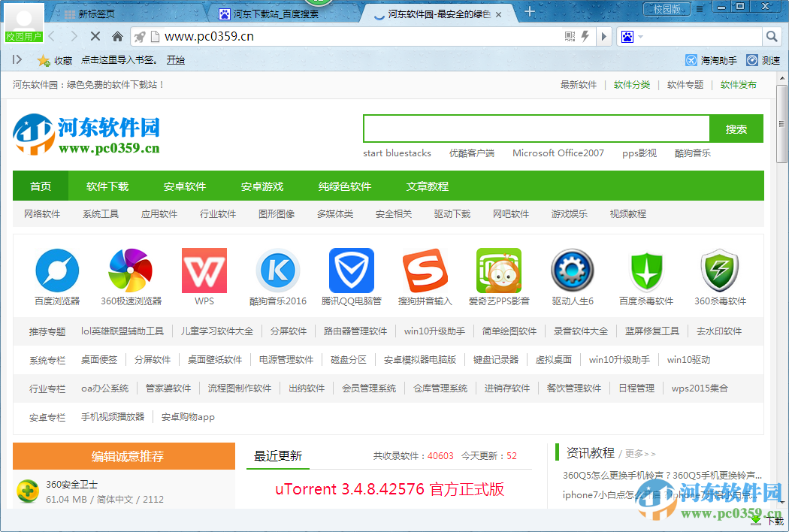789x532 pixels.
Task: Open the 测速 speed test tool
Action: pos(771,60)
